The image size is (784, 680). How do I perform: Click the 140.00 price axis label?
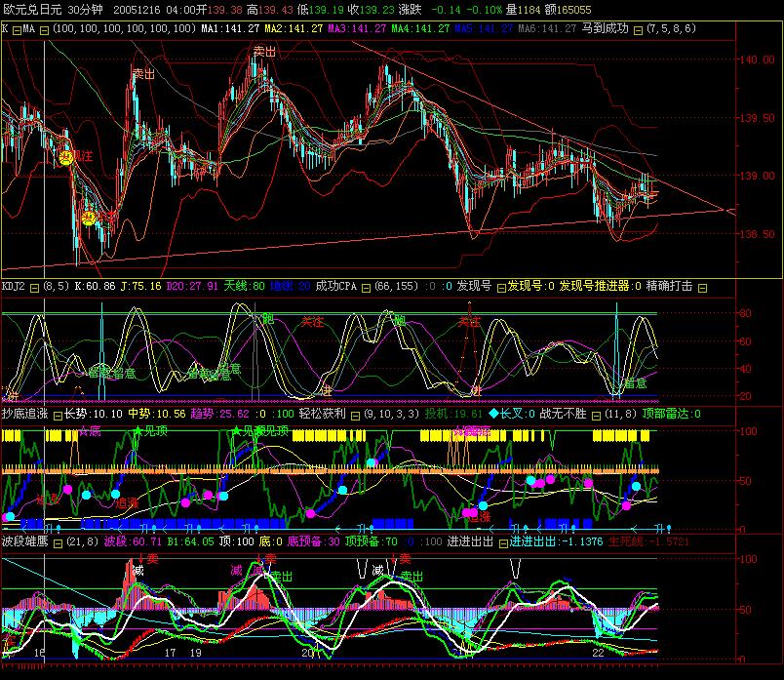point(757,60)
